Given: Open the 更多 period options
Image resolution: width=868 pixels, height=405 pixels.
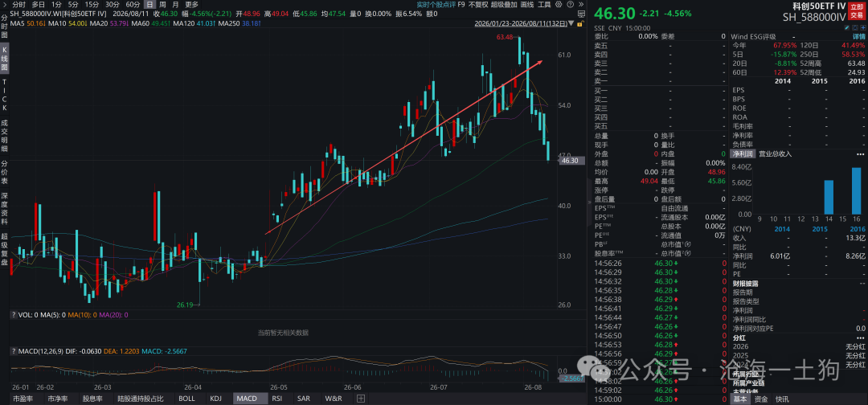Looking at the screenshot, I should coord(191,5).
